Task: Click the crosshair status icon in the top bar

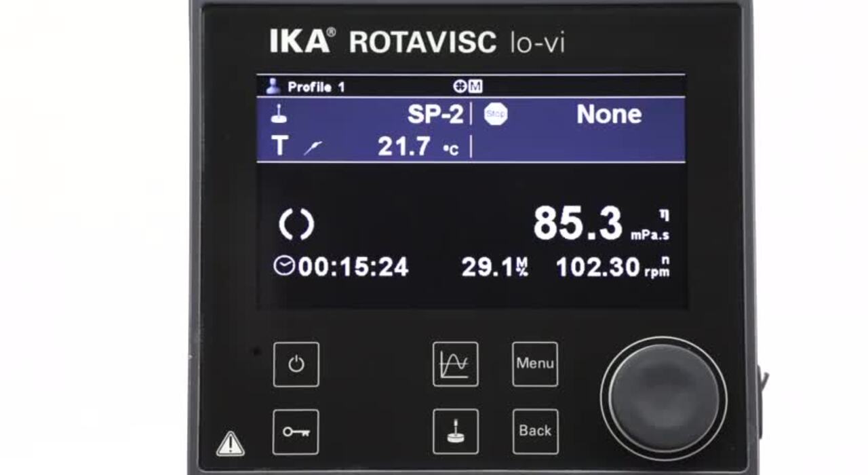Action: click(460, 86)
